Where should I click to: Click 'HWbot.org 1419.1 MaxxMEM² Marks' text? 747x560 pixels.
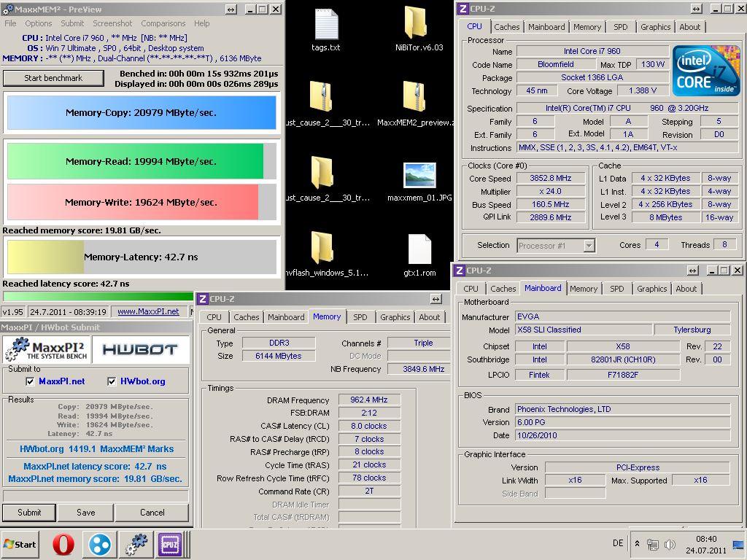coord(97,449)
